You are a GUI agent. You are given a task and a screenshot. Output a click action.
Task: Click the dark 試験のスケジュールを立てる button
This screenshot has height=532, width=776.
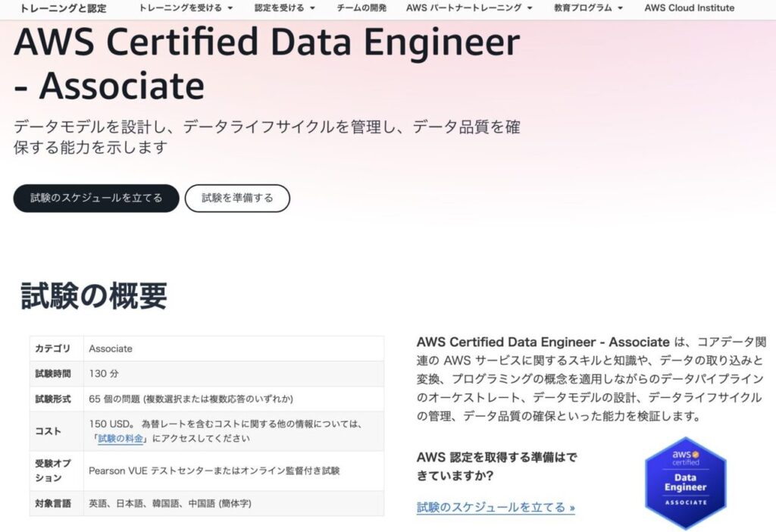(x=96, y=198)
